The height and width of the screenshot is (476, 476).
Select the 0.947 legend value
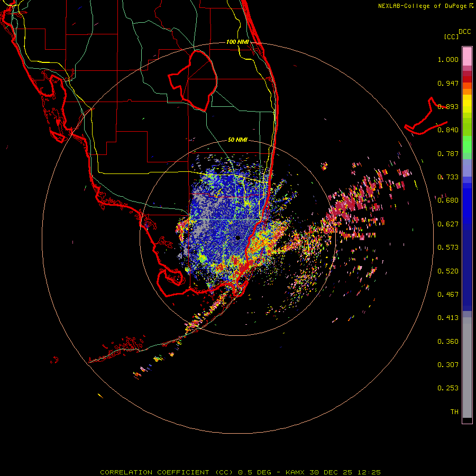(448, 84)
